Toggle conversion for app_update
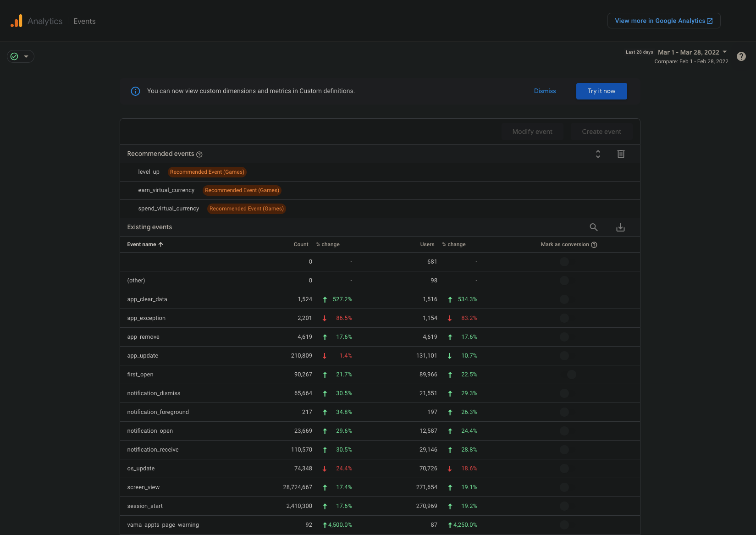Screen dimensions: 756x535 click(564, 356)
